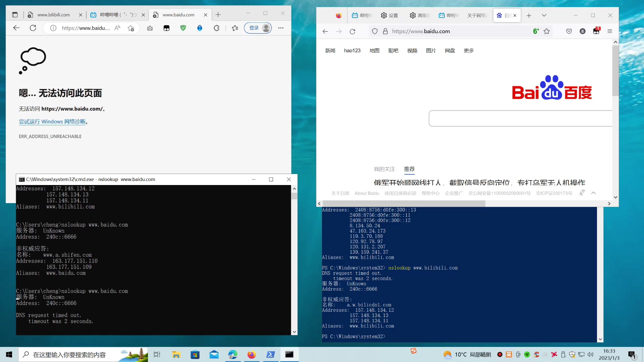Open a new tab in Edge

click(218, 15)
